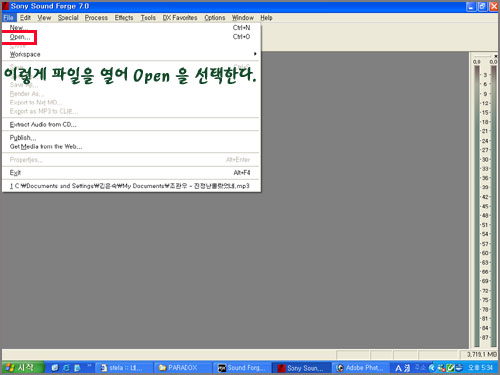Close the File menu via its menu bar title
The width and height of the screenshot is (500, 375).
click(x=9, y=18)
